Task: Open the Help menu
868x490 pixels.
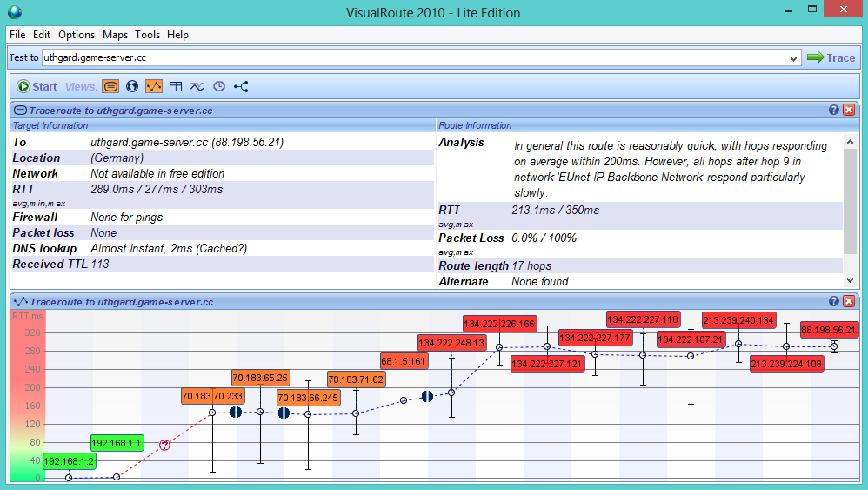Action: (x=177, y=34)
